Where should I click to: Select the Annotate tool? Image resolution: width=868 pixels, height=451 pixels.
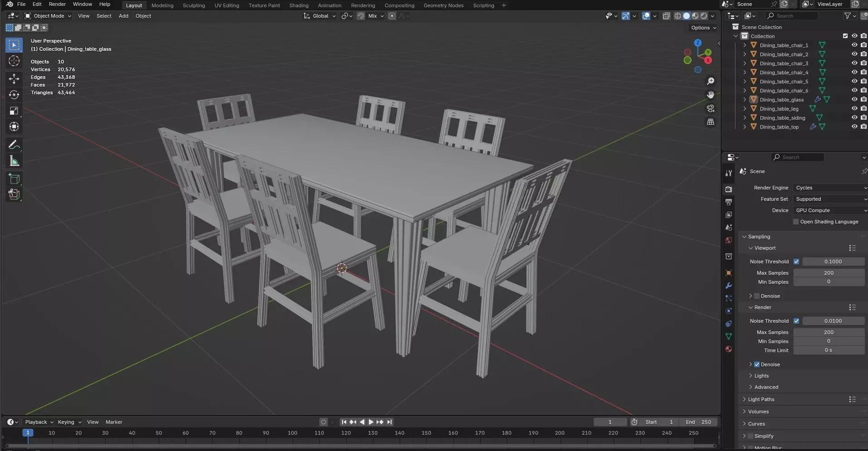14,145
